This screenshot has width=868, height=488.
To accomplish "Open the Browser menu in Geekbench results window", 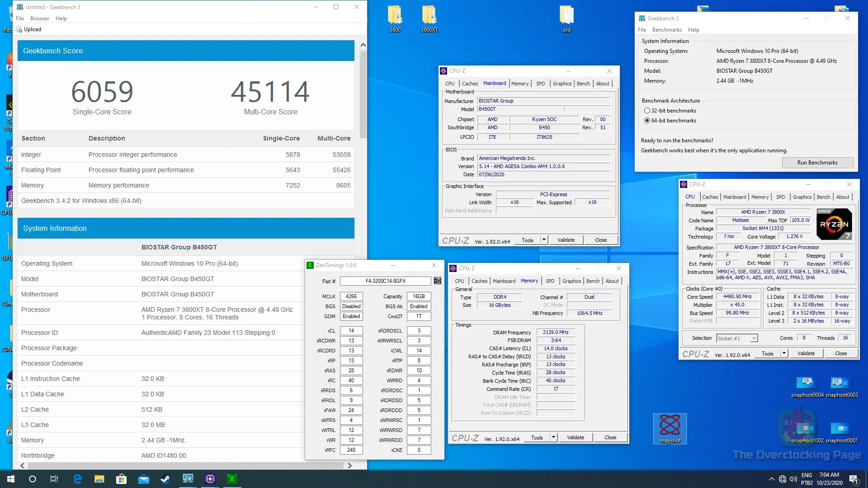I will point(40,19).
